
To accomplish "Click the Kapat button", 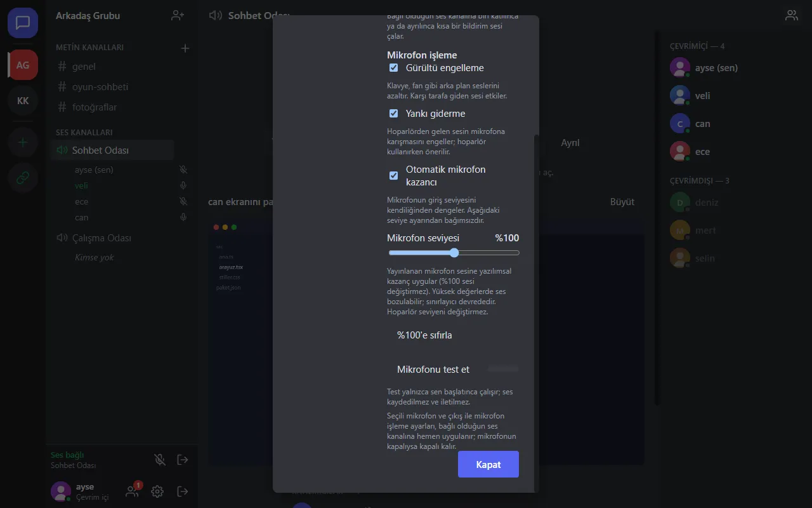I will click(488, 464).
